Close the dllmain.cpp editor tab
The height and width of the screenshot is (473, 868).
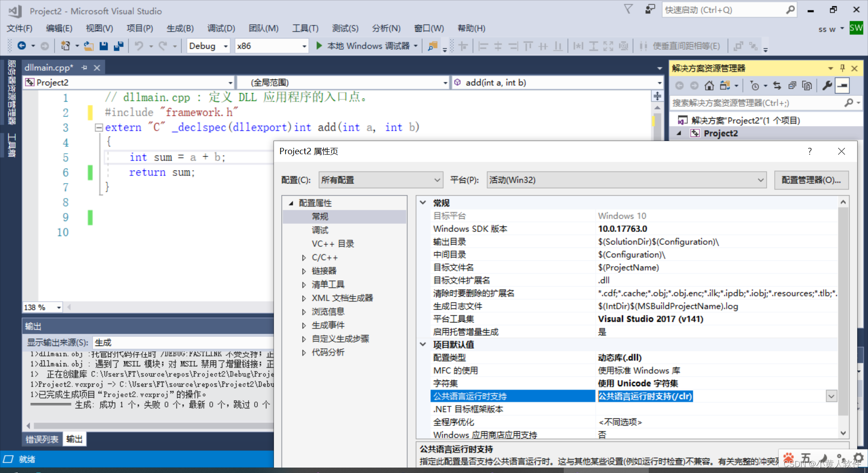[x=97, y=68]
